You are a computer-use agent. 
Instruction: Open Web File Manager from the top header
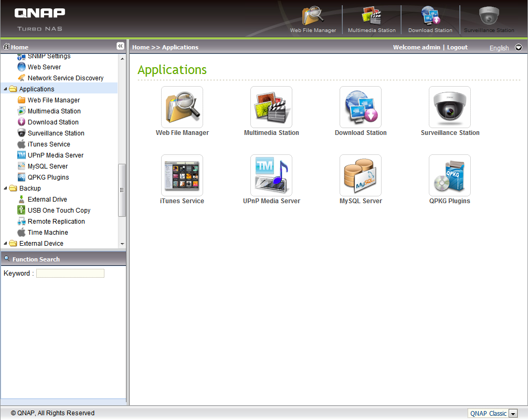(313, 19)
